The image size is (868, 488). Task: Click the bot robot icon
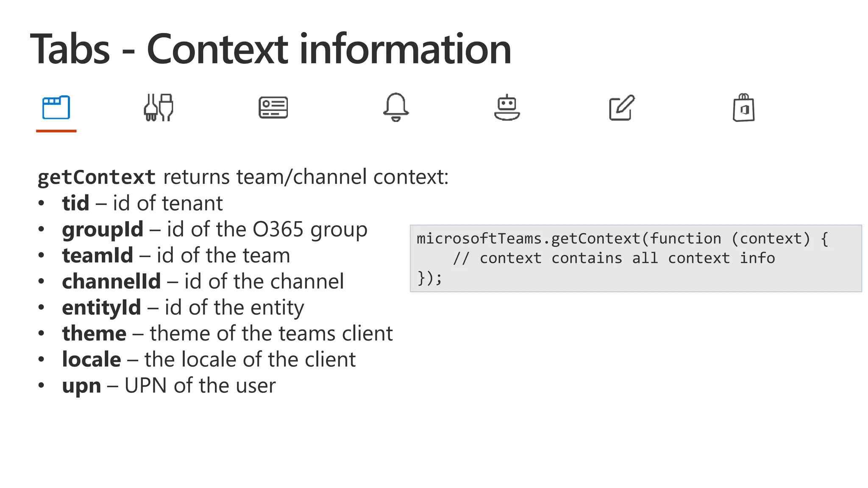coord(507,108)
